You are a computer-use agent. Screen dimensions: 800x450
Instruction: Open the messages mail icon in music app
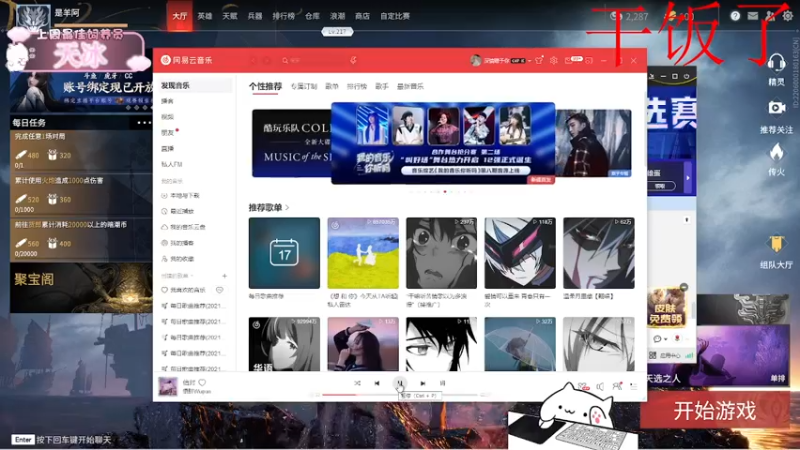point(568,60)
